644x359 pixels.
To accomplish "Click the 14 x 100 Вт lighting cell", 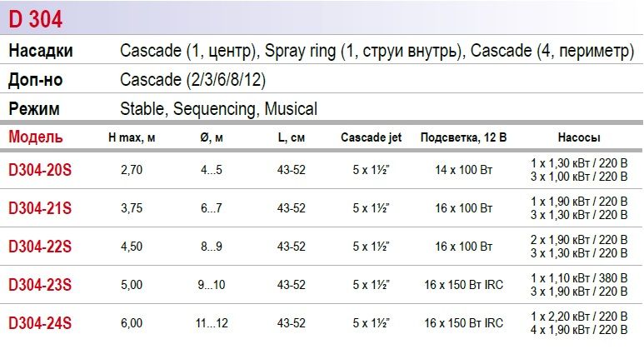I will pyautogui.click(x=463, y=170).
